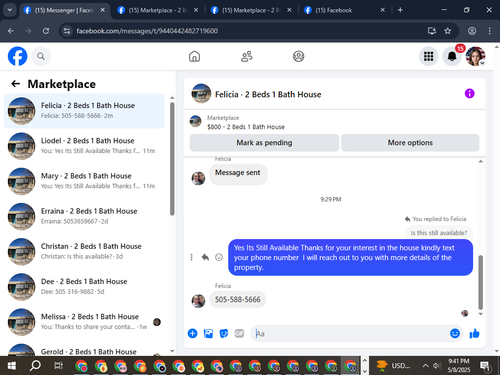Click the chat messages scrollbar

pos(480,282)
